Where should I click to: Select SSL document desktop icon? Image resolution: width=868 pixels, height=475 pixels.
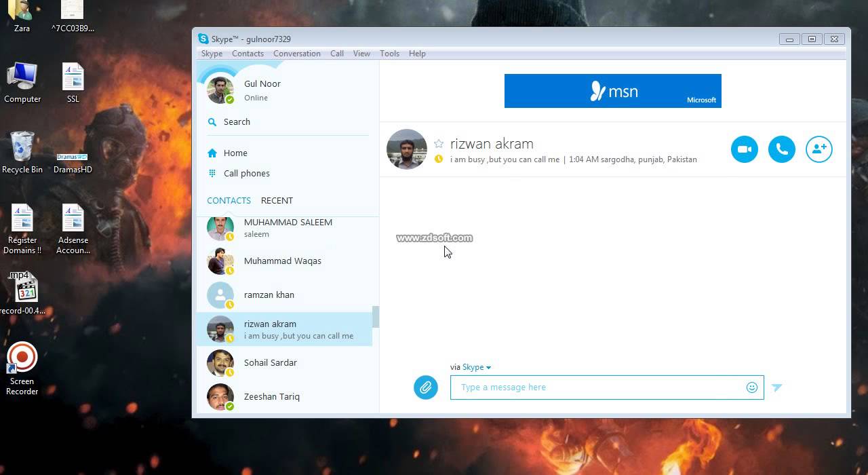pos(73,83)
